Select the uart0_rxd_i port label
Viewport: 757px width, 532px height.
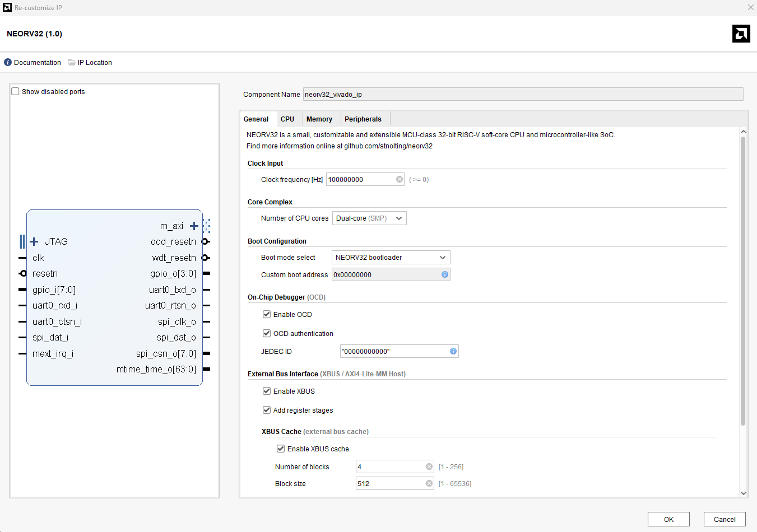pos(55,305)
